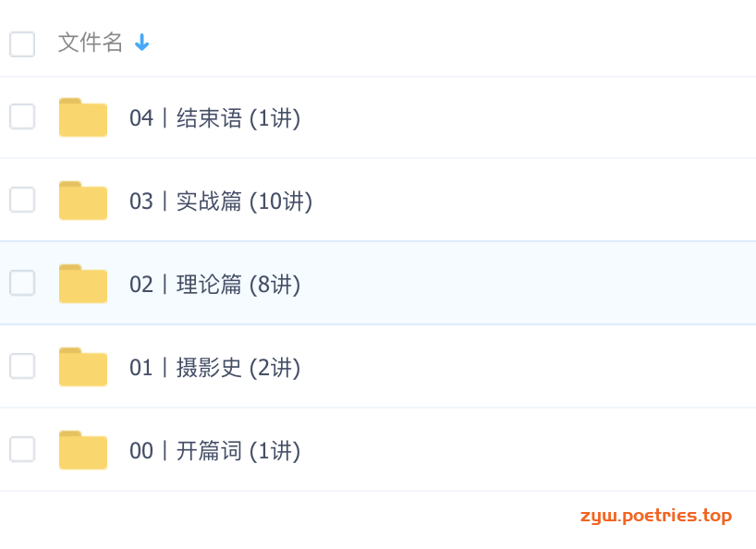The width and height of the screenshot is (756, 549).
Task: Tick the checkbox for 01 摄影史
Action: click(22, 366)
